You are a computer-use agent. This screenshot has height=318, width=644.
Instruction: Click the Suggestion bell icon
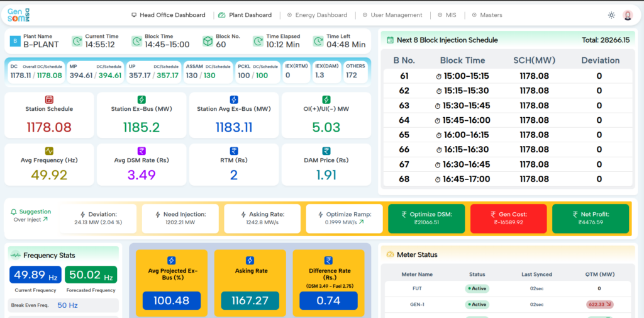tap(14, 212)
